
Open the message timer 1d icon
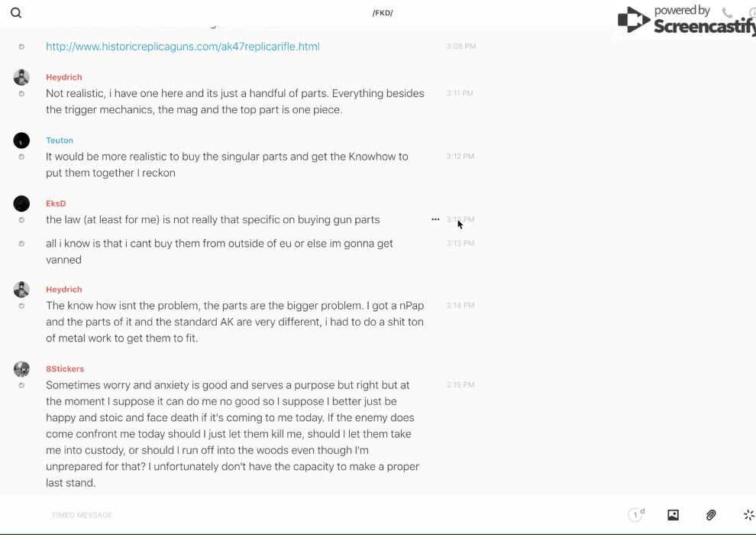click(x=635, y=515)
